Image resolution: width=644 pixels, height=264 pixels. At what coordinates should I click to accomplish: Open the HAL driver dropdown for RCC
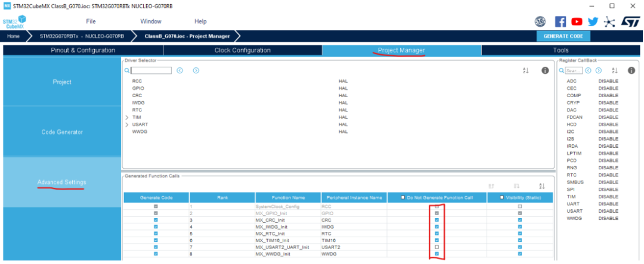343,81
